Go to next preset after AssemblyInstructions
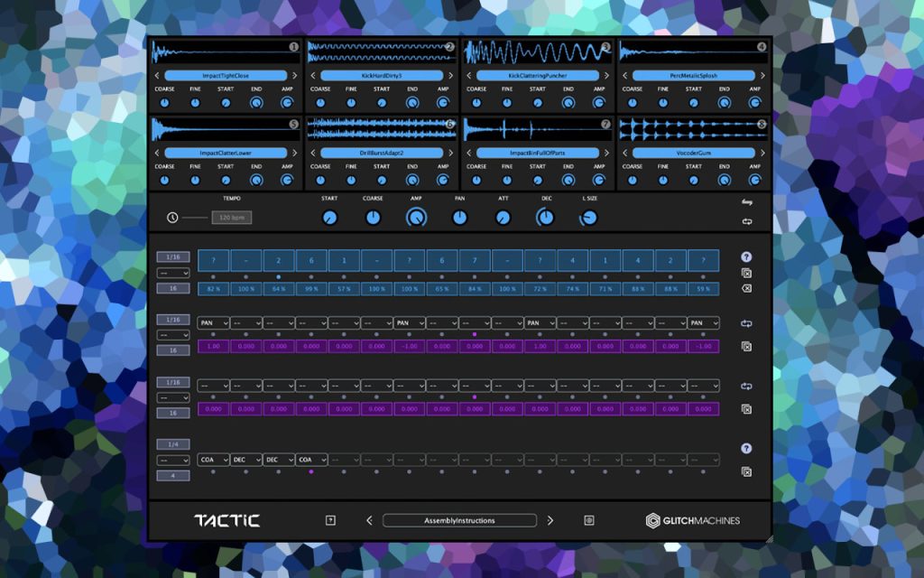This screenshot has width=924, height=578. (550, 520)
